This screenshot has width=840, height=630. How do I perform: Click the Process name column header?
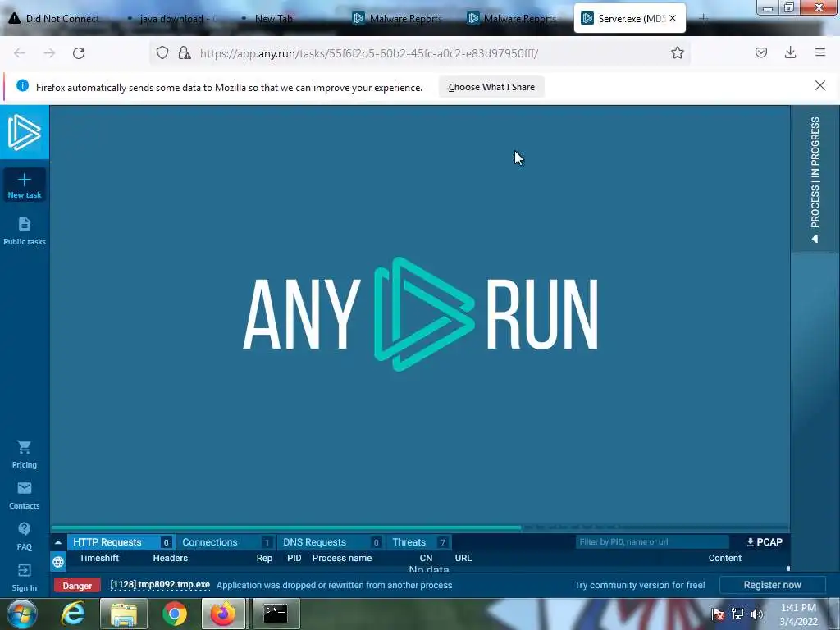click(x=342, y=558)
